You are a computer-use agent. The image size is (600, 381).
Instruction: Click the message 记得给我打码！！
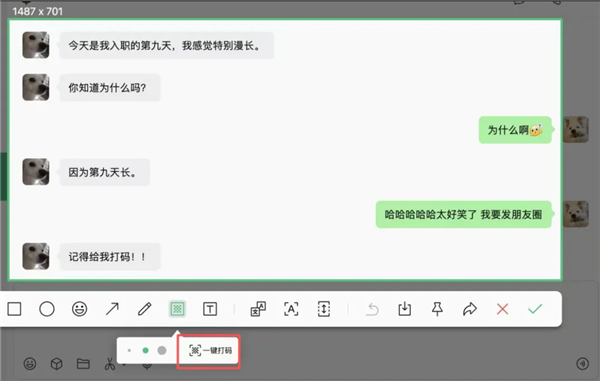tap(110, 257)
